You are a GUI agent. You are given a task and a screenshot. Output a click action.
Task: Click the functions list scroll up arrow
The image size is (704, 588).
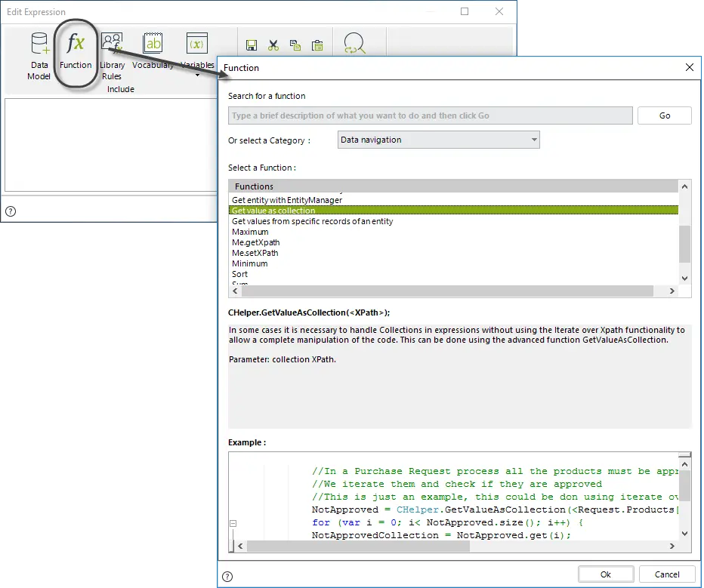tap(684, 186)
